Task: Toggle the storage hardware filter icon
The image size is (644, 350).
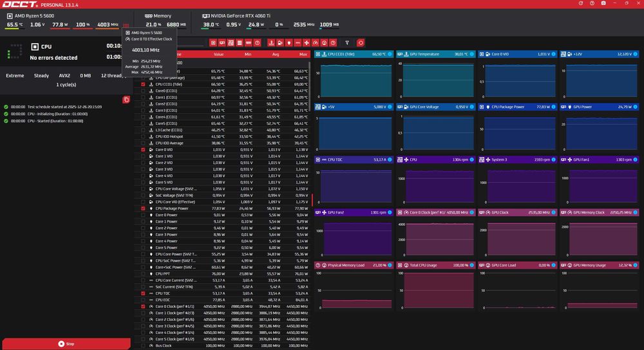Action: pyautogui.click(x=240, y=42)
